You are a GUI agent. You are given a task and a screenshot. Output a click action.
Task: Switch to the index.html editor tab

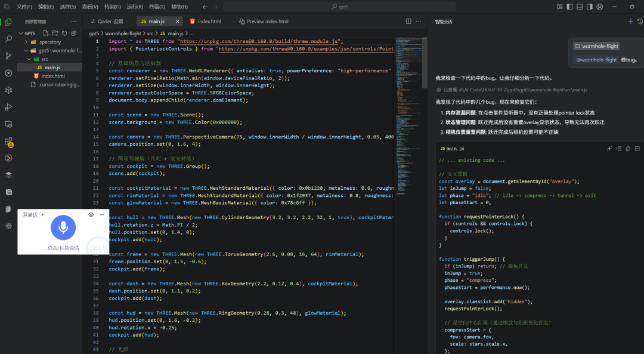pyautogui.click(x=209, y=21)
